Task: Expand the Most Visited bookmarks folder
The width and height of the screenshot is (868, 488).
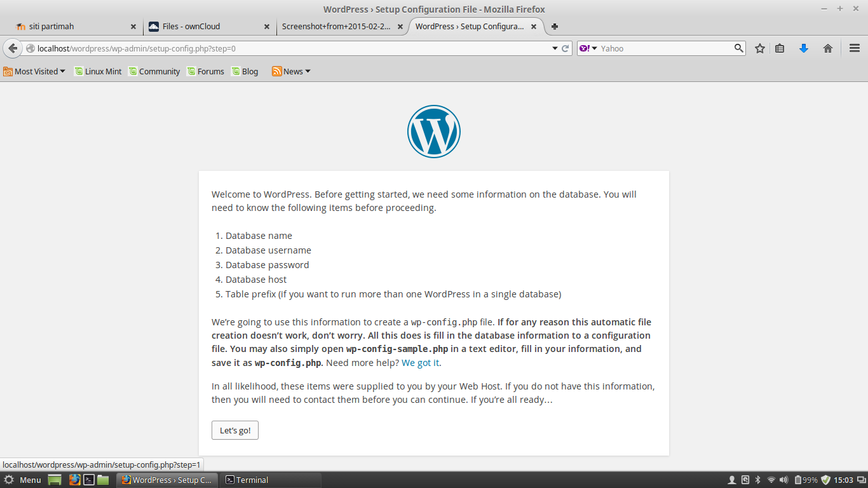Action: [34, 71]
